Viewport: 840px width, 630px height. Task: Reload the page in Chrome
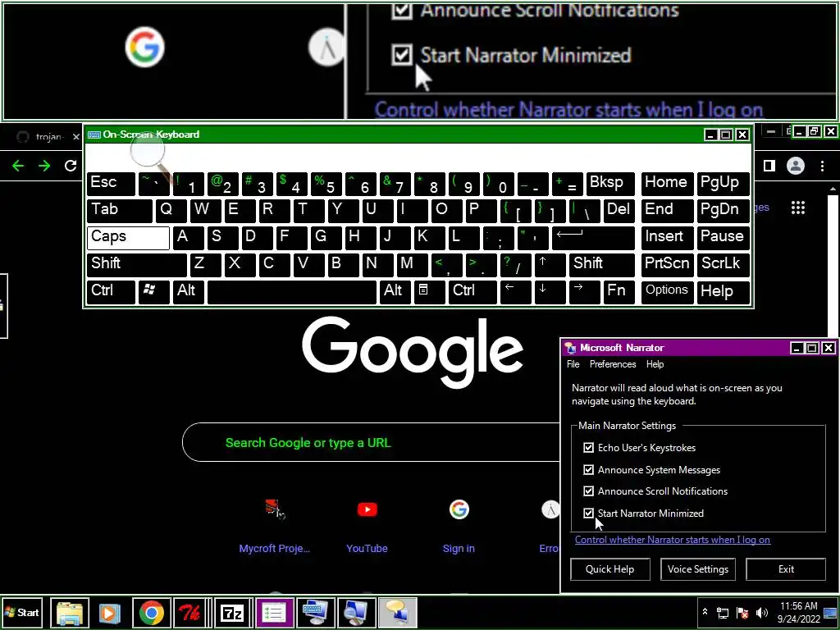pyautogui.click(x=71, y=166)
